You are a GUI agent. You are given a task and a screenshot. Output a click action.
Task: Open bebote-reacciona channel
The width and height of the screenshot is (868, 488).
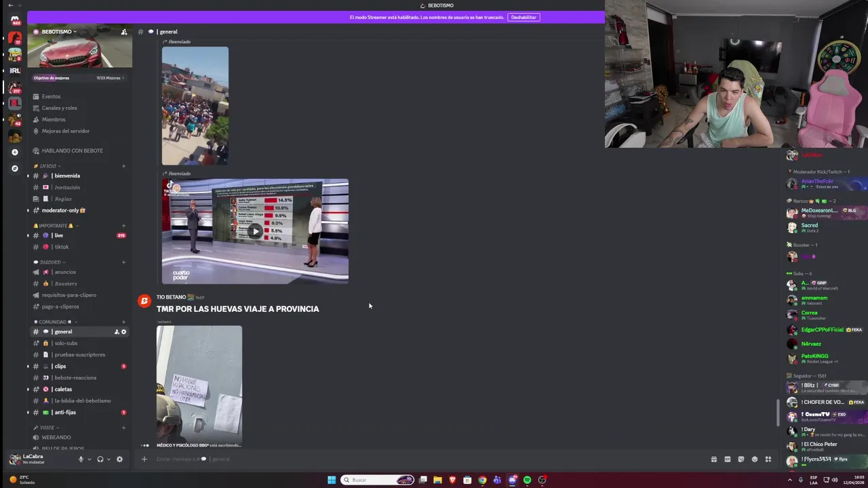tap(80, 378)
